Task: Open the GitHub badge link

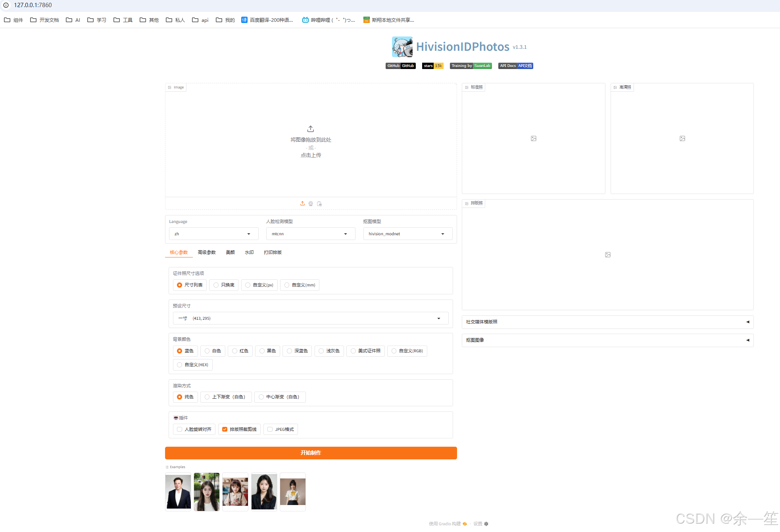Action: pos(400,66)
